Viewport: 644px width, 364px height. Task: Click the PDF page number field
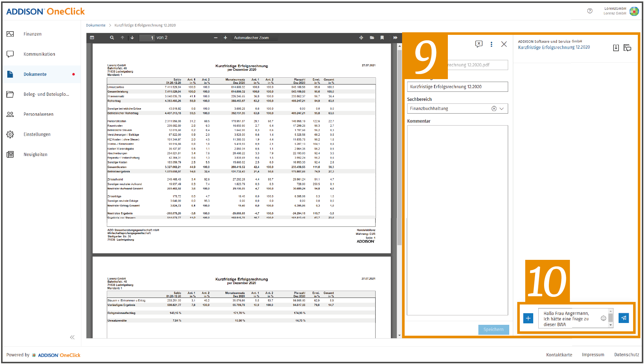coord(147,38)
